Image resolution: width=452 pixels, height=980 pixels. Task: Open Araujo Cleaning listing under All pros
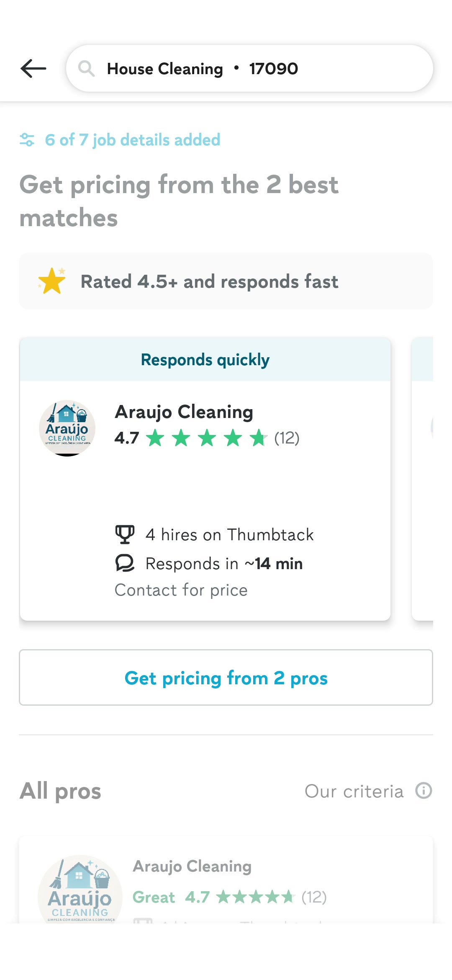(x=226, y=880)
